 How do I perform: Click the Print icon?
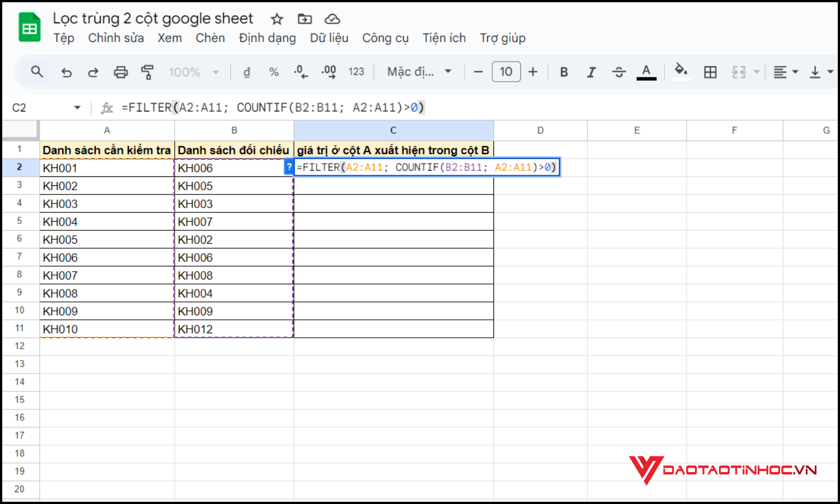tap(121, 72)
